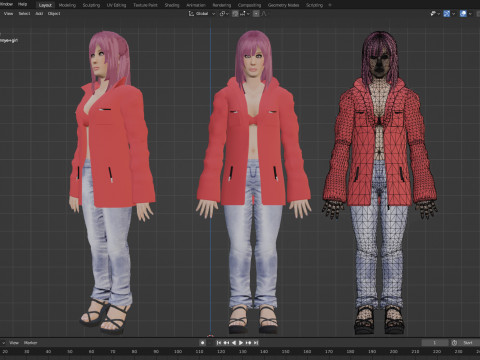
Task: Open the proportional editing falloff curve
Action: pos(264,14)
